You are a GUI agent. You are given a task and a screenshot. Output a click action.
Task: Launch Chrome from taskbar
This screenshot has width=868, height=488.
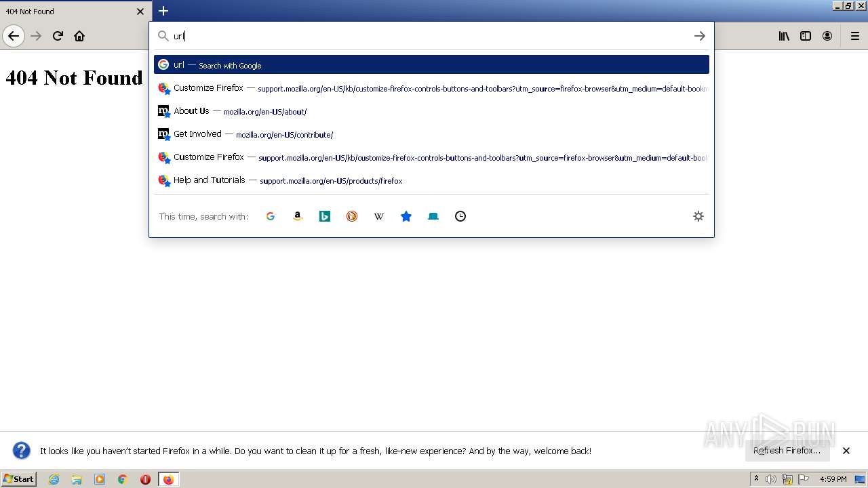(x=123, y=479)
